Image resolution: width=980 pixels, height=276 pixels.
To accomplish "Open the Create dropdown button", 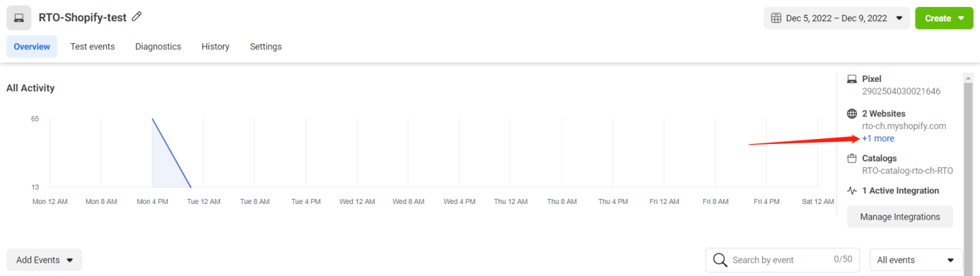I will (x=944, y=18).
